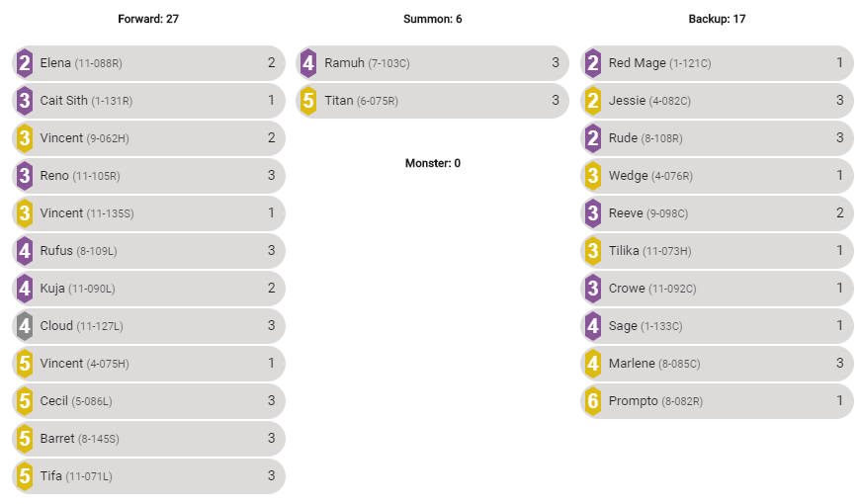Click the Reno (11-105R) card entry
The image size is (860, 504).
[148, 176]
